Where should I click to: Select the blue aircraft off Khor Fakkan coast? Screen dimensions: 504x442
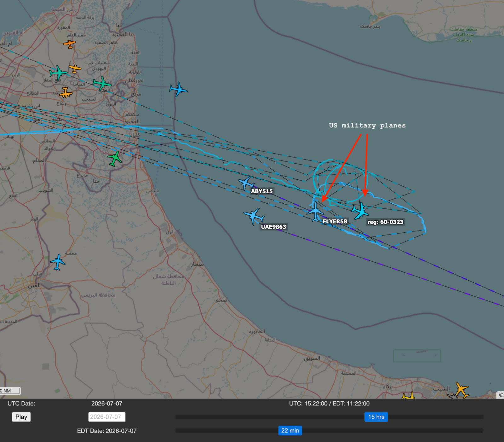(178, 89)
